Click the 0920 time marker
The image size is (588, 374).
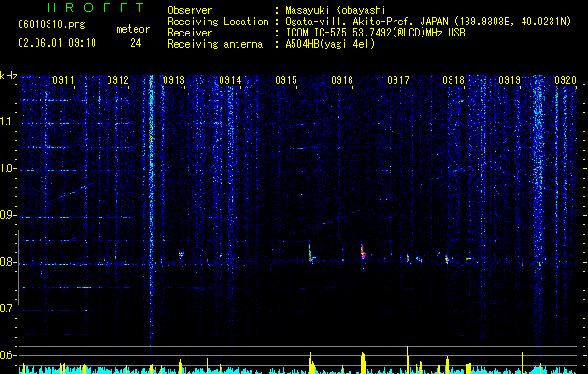(x=566, y=79)
